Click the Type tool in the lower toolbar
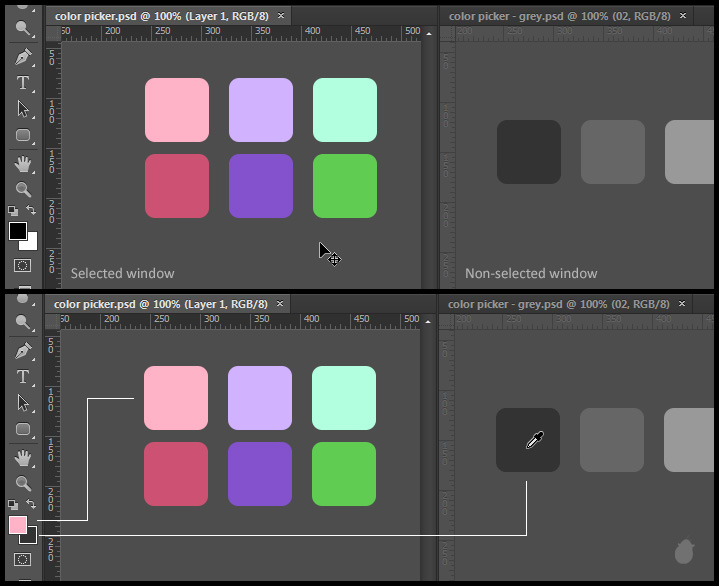The width and height of the screenshot is (719, 586). (22, 377)
